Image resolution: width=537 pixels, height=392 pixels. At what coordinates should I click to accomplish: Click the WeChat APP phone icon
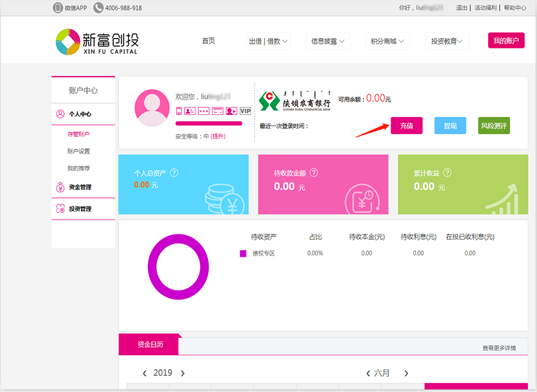[58, 8]
